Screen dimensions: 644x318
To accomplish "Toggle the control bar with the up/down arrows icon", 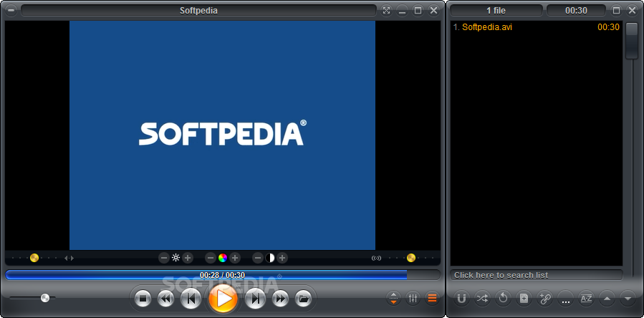I will tap(393, 298).
